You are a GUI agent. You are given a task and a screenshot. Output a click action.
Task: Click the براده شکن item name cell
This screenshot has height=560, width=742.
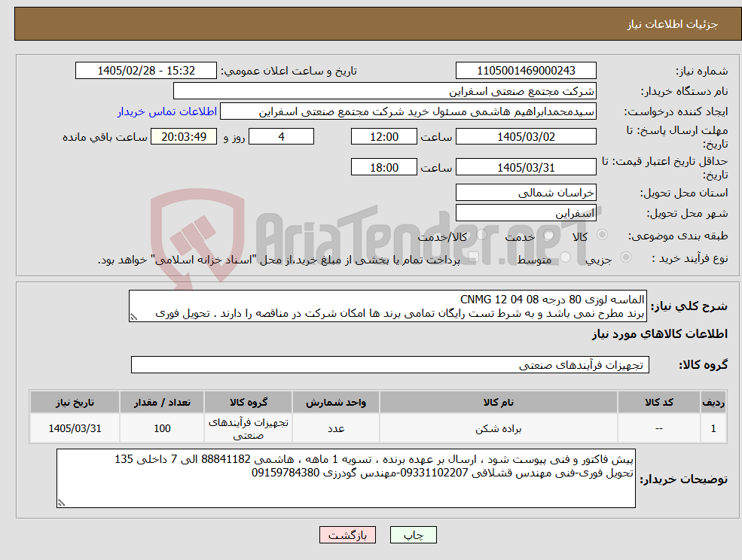tap(498, 428)
